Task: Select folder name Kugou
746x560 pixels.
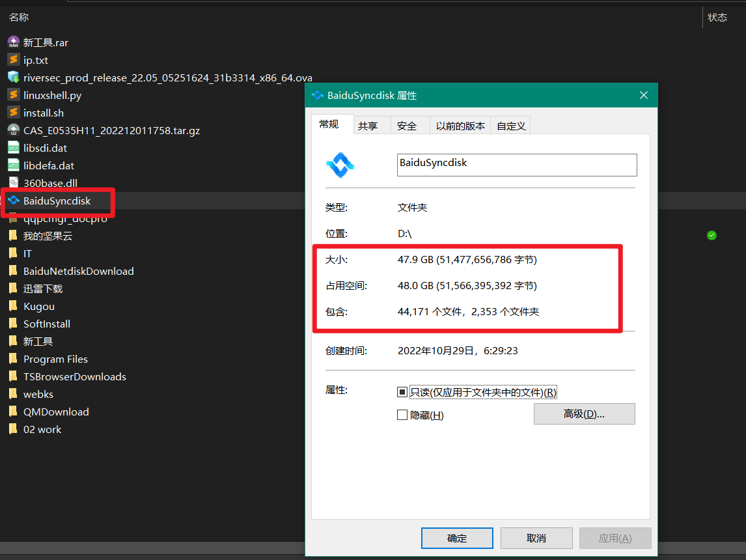Action: click(39, 306)
